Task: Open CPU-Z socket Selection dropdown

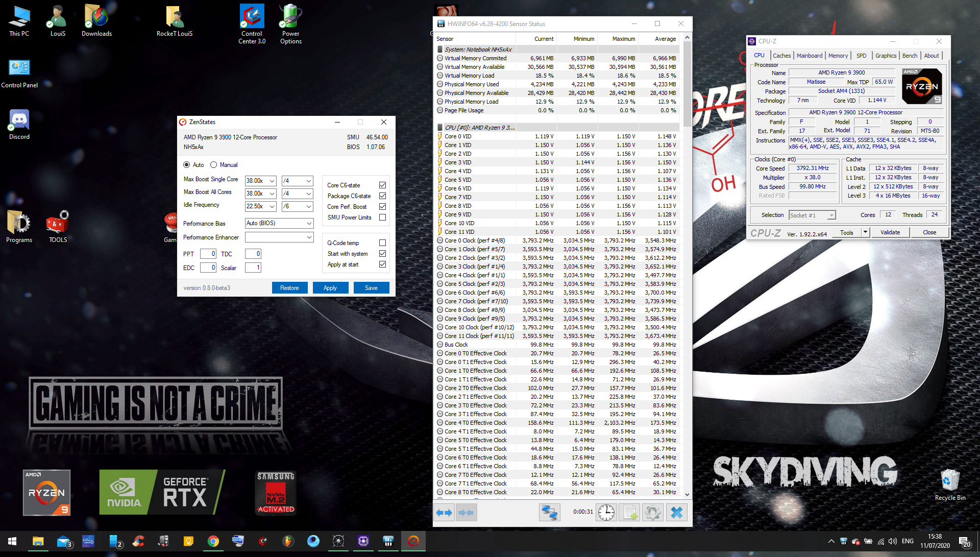Action: (813, 215)
